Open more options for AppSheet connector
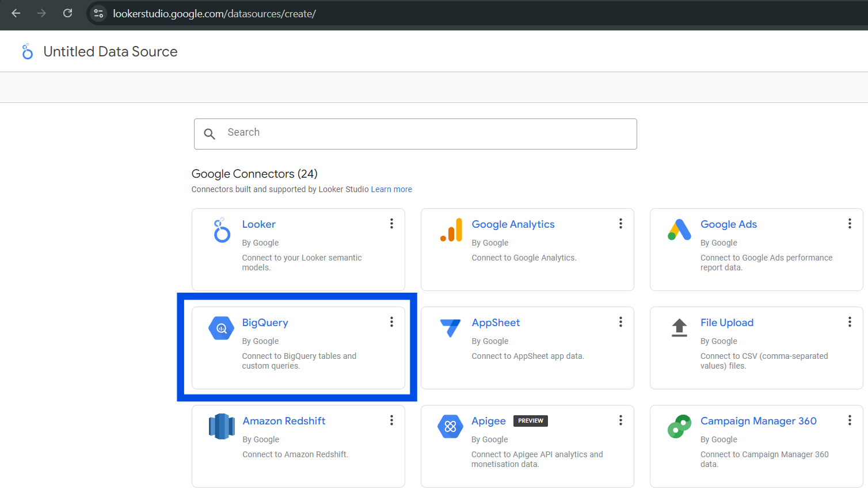 (x=620, y=322)
